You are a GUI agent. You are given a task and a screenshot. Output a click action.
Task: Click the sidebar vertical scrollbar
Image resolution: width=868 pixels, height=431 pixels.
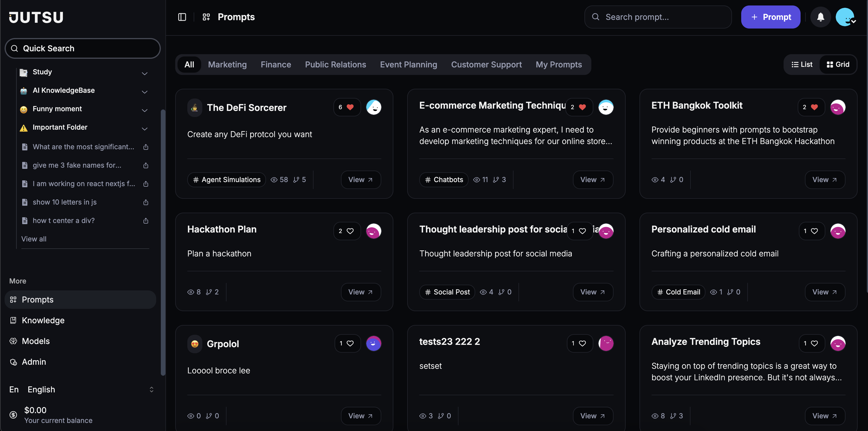pos(163,243)
